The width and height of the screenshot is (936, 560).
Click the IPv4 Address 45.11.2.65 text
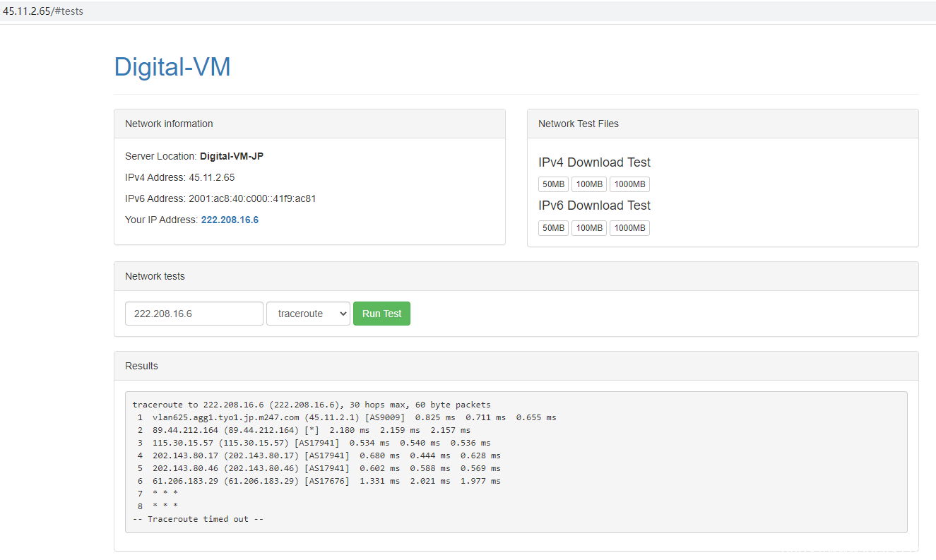pos(211,177)
